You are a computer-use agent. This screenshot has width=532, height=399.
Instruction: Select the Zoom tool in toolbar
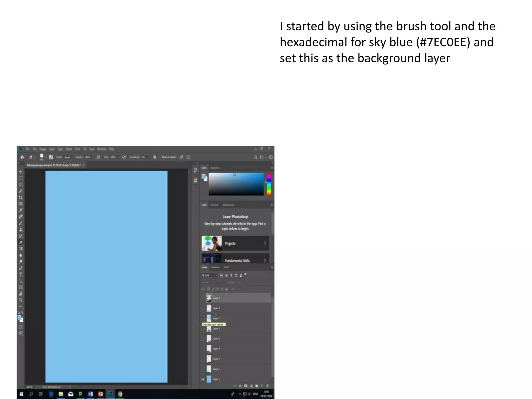coord(21,300)
